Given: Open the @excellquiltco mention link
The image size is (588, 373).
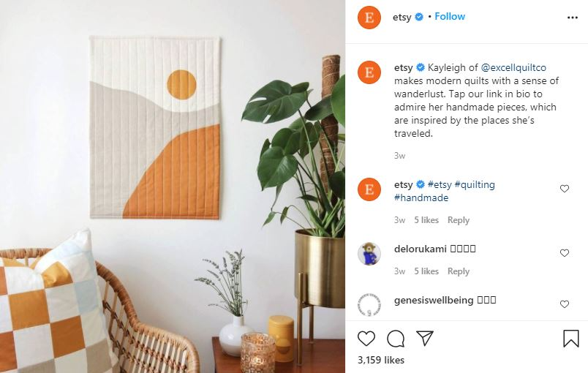Looking at the screenshot, I should point(513,67).
